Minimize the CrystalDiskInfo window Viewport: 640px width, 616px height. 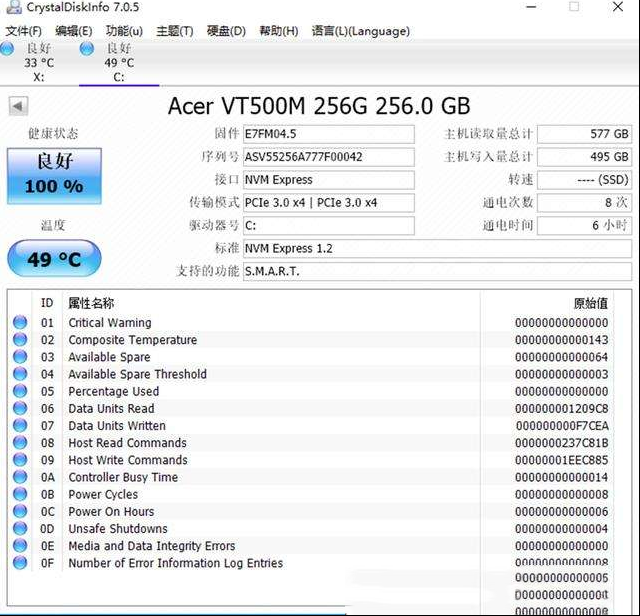(x=531, y=7)
